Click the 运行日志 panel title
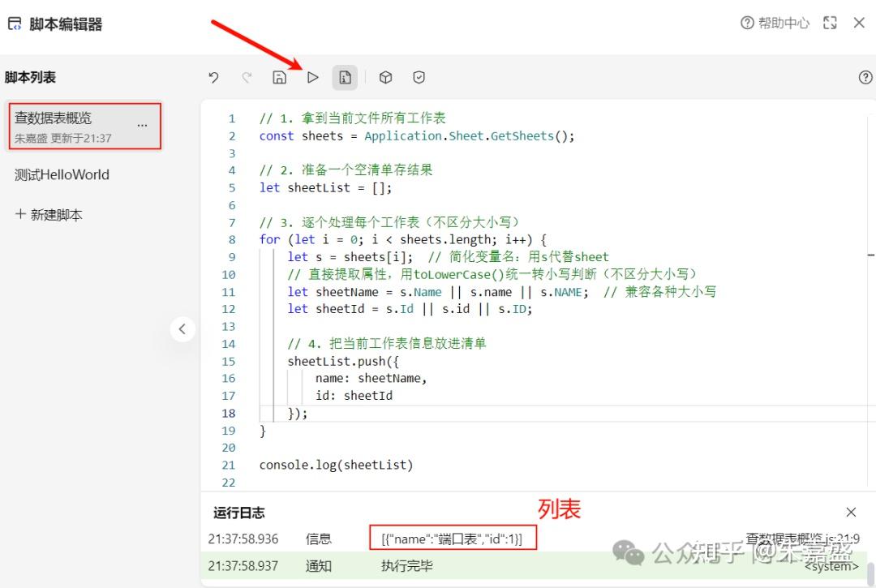This screenshot has width=876, height=588. [x=239, y=513]
